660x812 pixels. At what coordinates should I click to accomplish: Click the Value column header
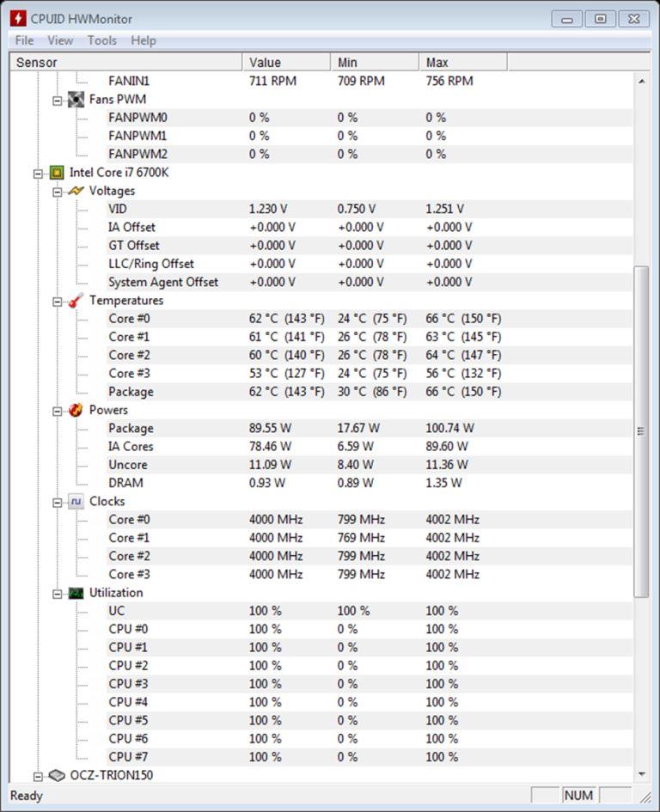coord(286,62)
